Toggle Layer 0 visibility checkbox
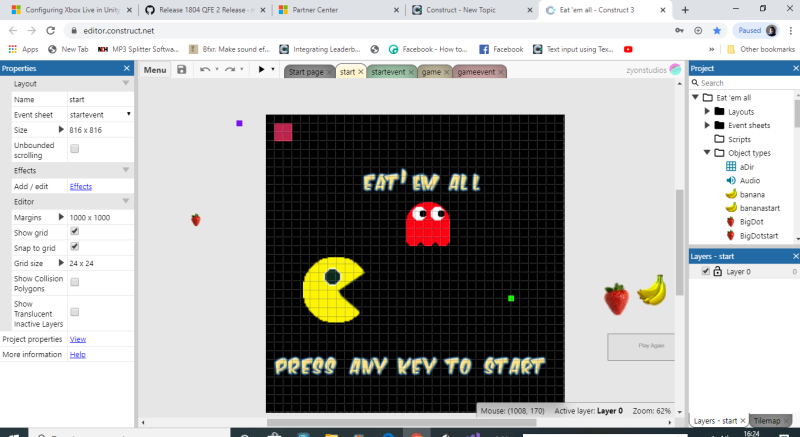 (x=706, y=271)
